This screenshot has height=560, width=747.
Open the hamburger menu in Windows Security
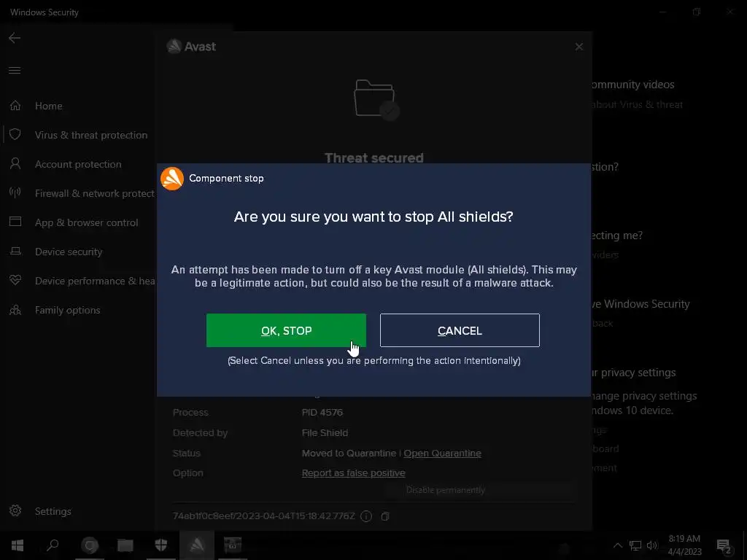pyautogui.click(x=15, y=71)
